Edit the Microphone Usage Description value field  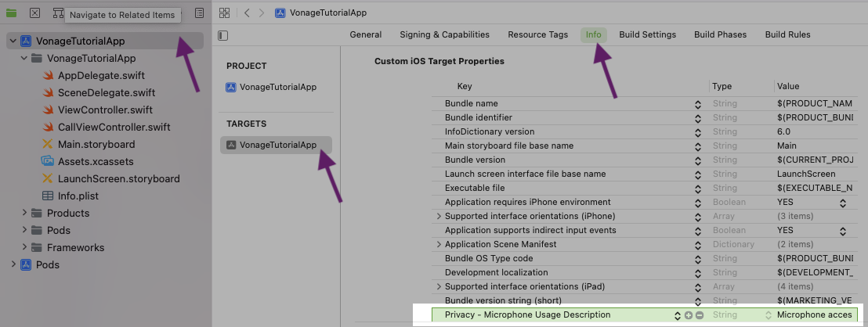click(813, 315)
